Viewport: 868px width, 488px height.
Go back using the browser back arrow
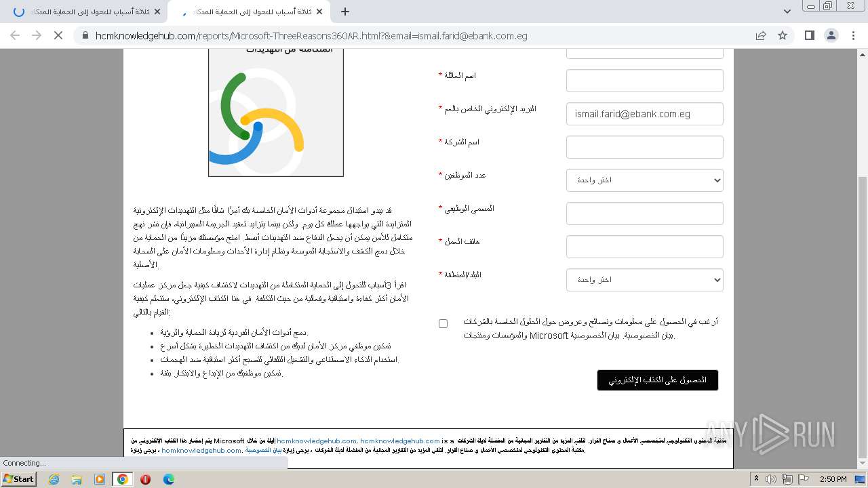point(15,35)
